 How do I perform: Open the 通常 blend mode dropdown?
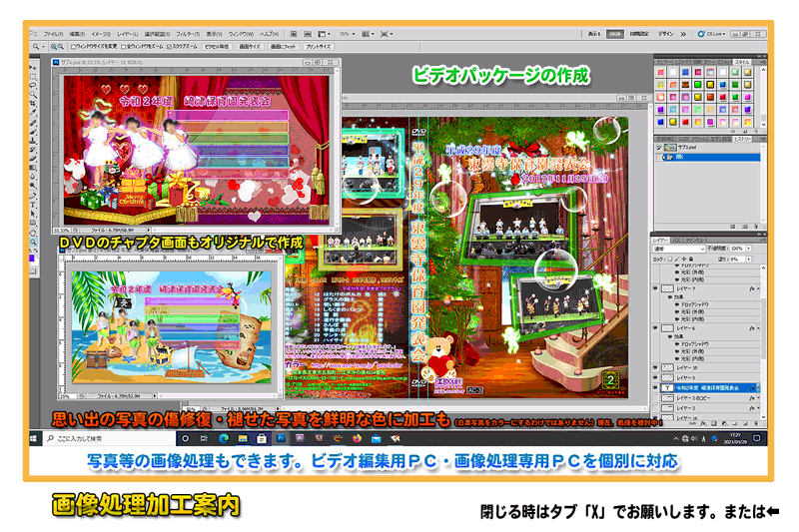(x=679, y=249)
